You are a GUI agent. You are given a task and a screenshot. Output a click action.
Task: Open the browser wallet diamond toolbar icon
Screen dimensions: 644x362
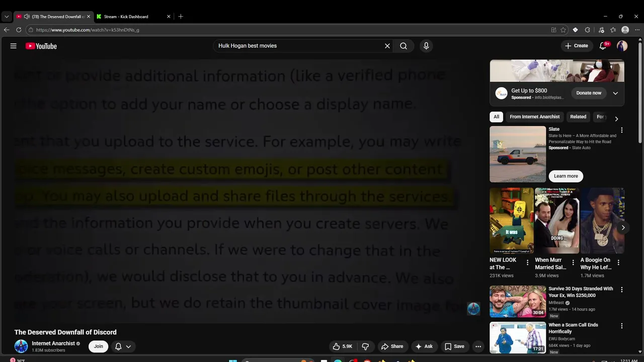point(576,30)
